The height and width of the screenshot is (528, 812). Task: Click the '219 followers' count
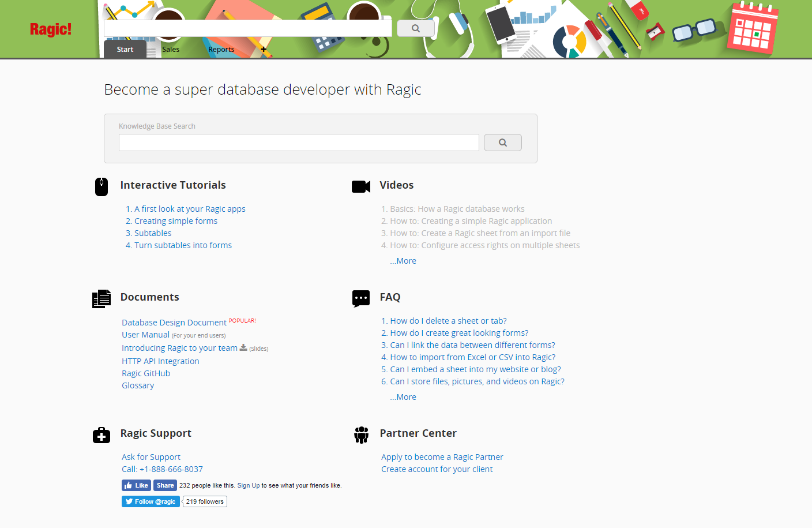(205, 501)
